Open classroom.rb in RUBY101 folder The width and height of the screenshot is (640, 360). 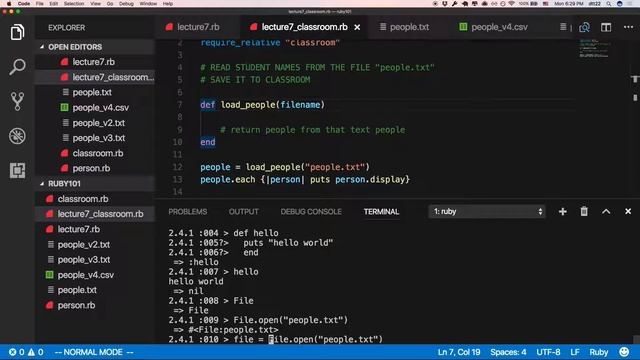95,199
